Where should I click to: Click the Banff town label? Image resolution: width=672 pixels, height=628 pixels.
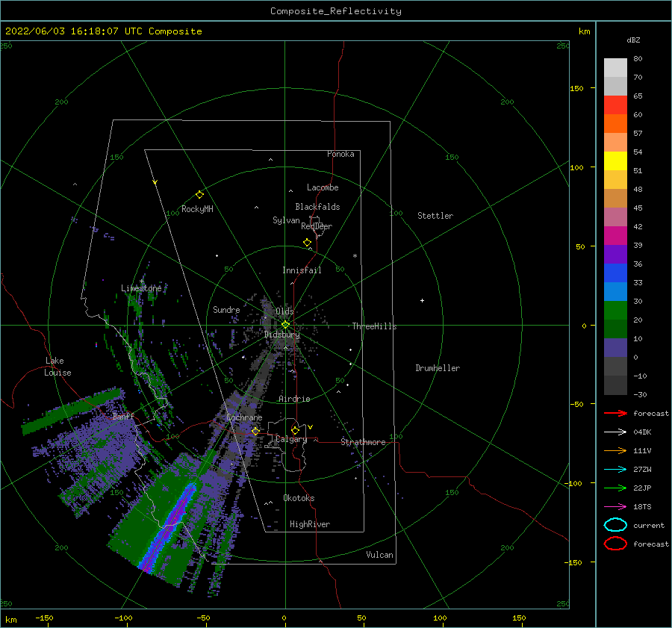(x=123, y=417)
